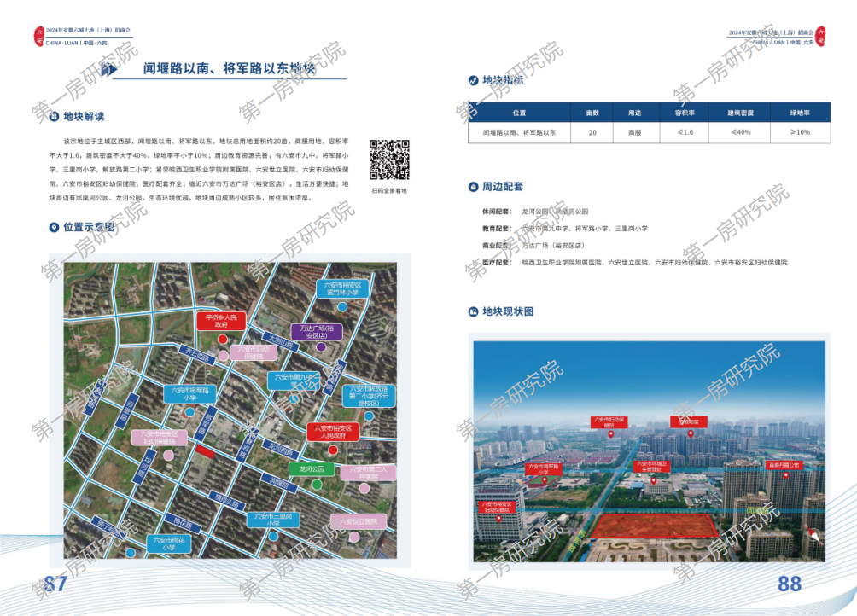Click page number 88
Viewport: 857px width, 616px height.
click(790, 584)
